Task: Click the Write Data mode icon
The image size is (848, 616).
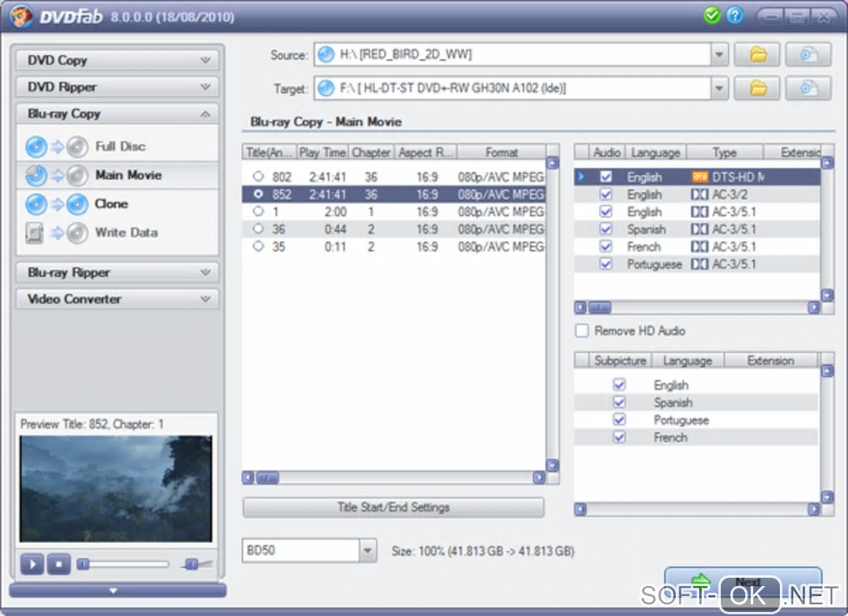Action: point(57,233)
